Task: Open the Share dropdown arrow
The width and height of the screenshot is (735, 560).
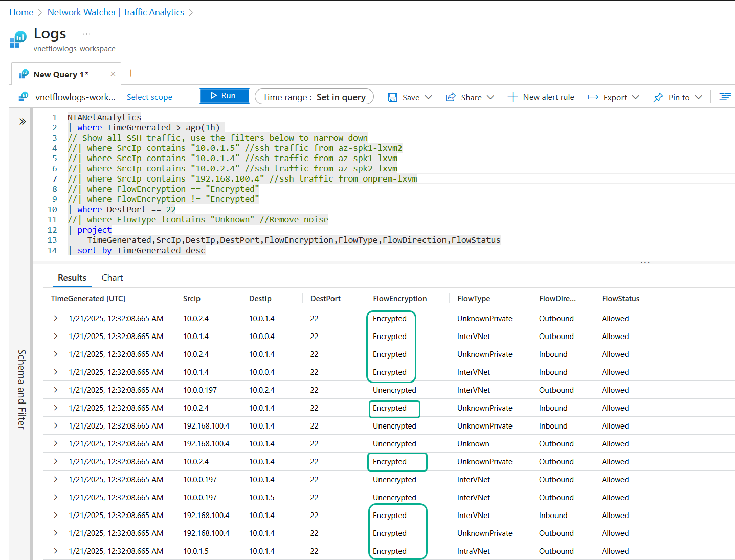Action: tap(491, 97)
